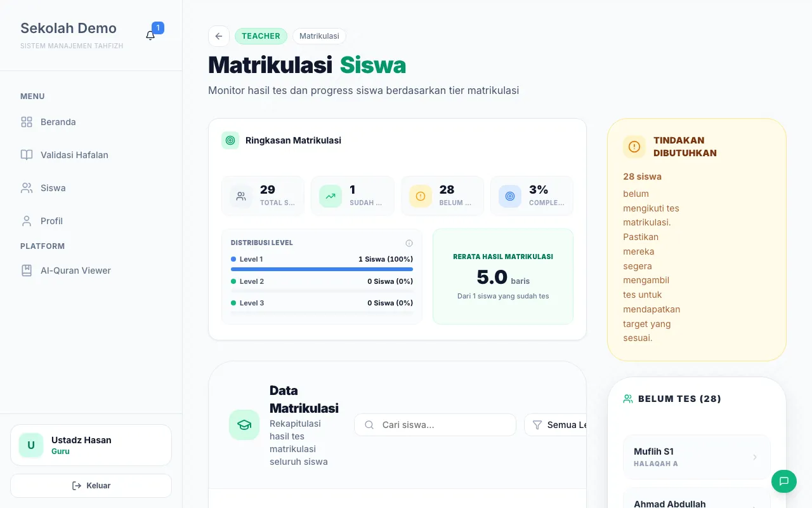Click the Distribusi Level info icon

409,243
